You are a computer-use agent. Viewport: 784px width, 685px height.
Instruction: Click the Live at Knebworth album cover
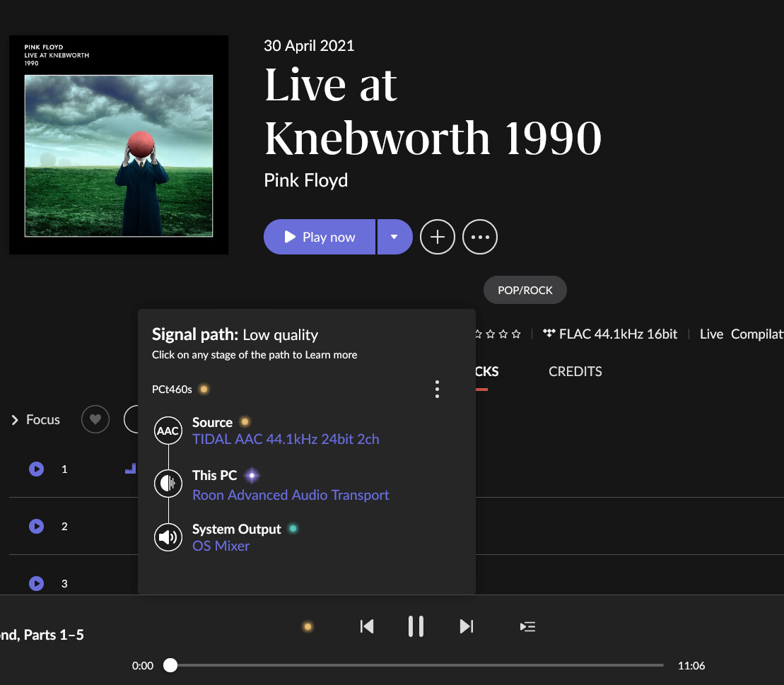(x=119, y=145)
